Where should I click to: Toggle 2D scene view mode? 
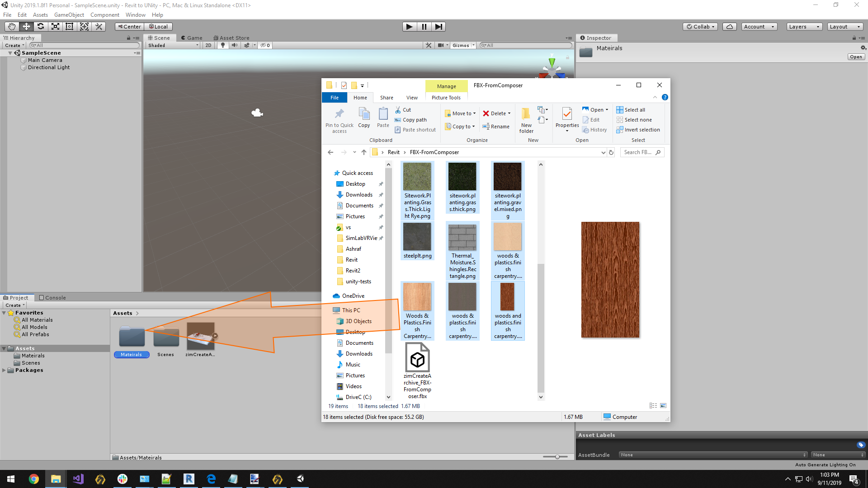(x=208, y=45)
